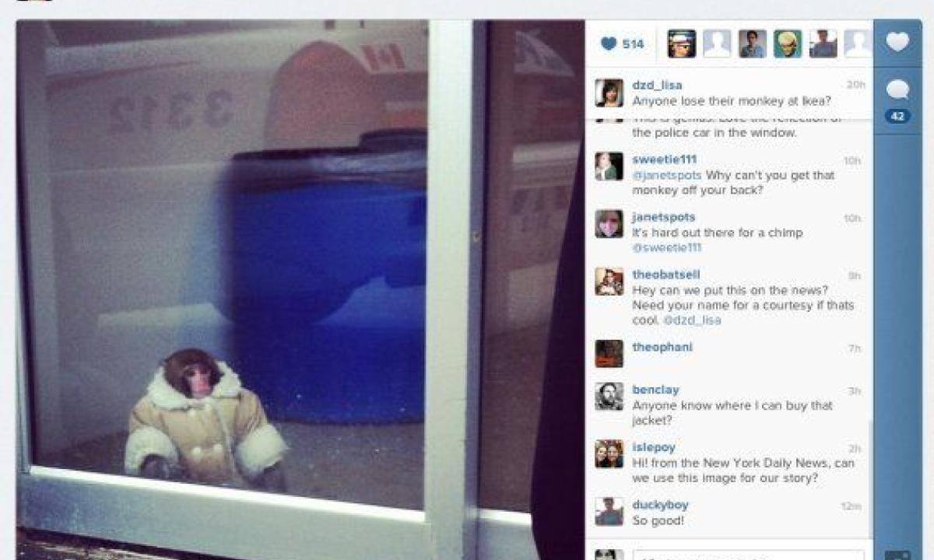Open islepoy's avatar picture
The height and width of the screenshot is (560, 934).
609,454
